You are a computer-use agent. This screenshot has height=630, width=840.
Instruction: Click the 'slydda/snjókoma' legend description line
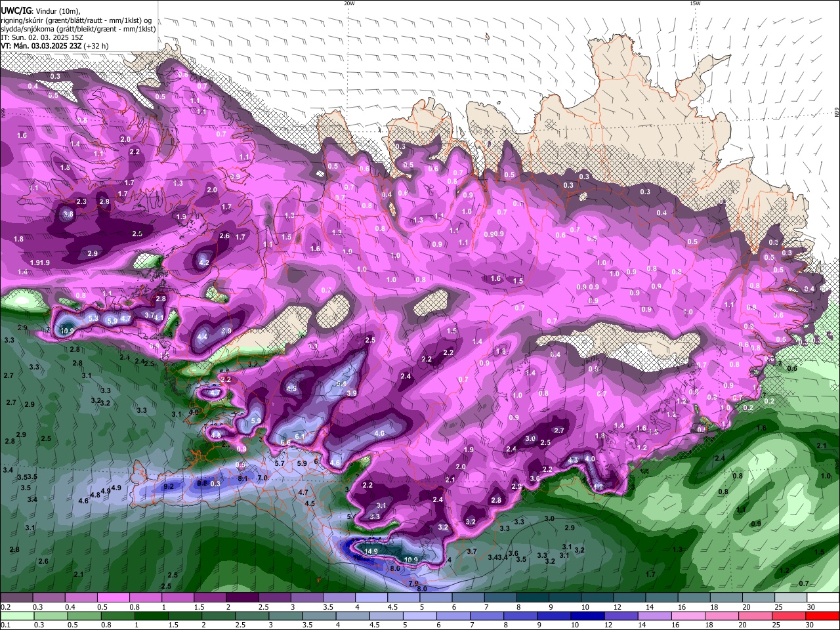pos(78,29)
